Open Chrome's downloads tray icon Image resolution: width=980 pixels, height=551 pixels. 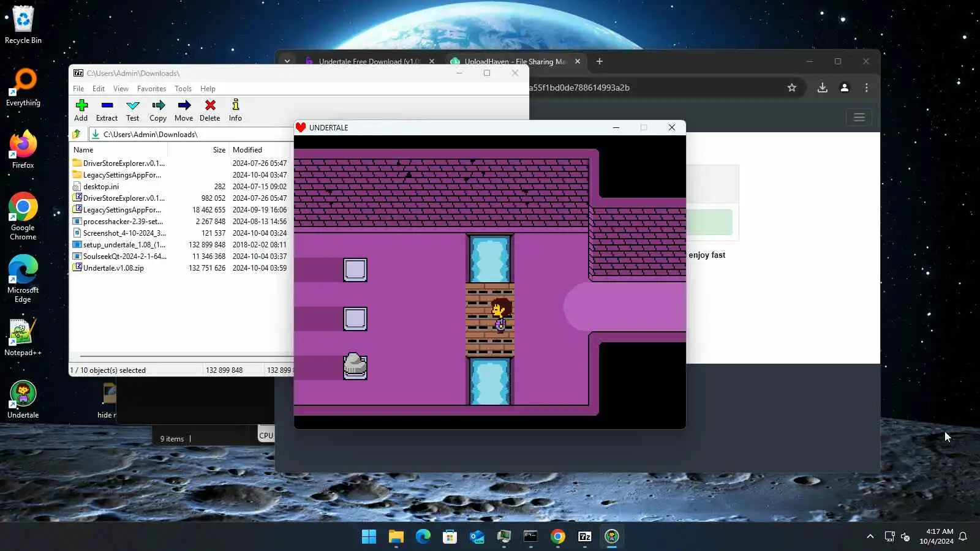(823, 88)
